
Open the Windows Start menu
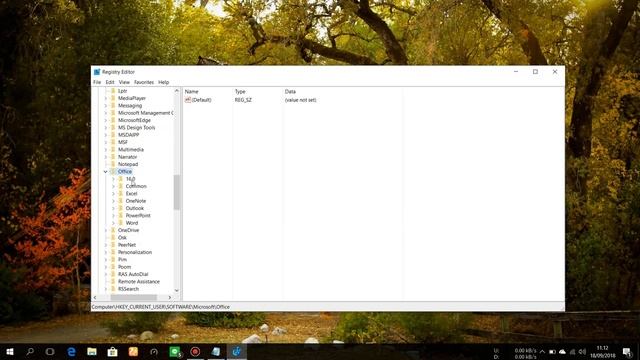click(10, 351)
